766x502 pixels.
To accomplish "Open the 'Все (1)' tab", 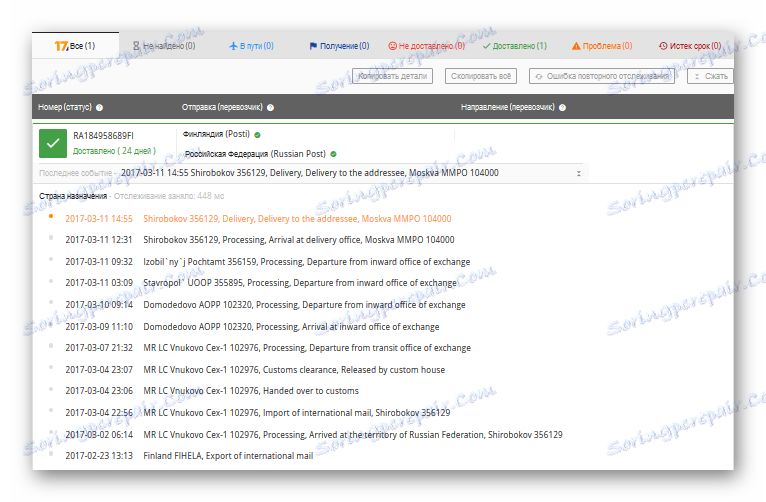I will pyautogui.click(x=75, y=46).
